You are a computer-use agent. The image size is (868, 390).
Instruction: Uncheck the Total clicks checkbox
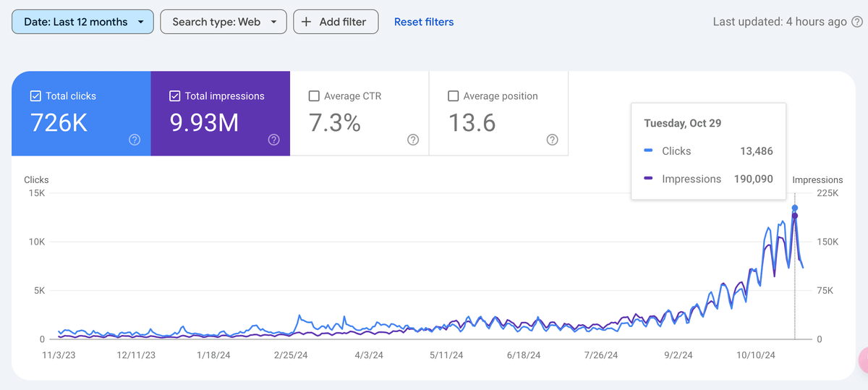tap(35, 96)
